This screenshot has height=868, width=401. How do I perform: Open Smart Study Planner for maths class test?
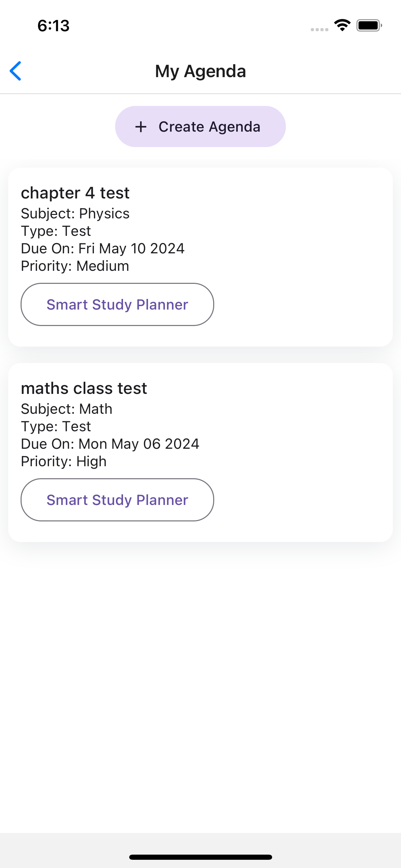point(118,500)
